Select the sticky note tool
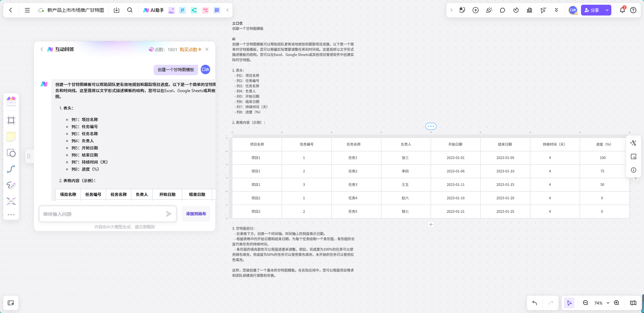Image resolution: width=644 pixels, height=313 pixels. click(11, 137)
